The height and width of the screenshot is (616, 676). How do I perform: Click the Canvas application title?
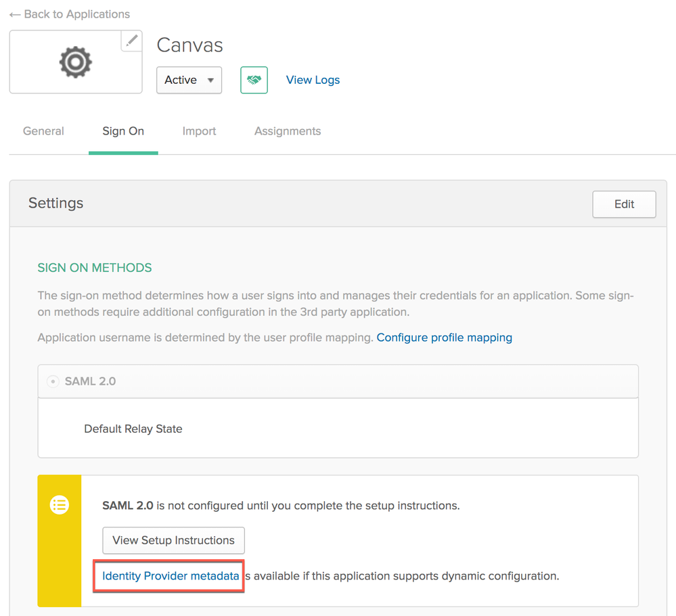189,45
